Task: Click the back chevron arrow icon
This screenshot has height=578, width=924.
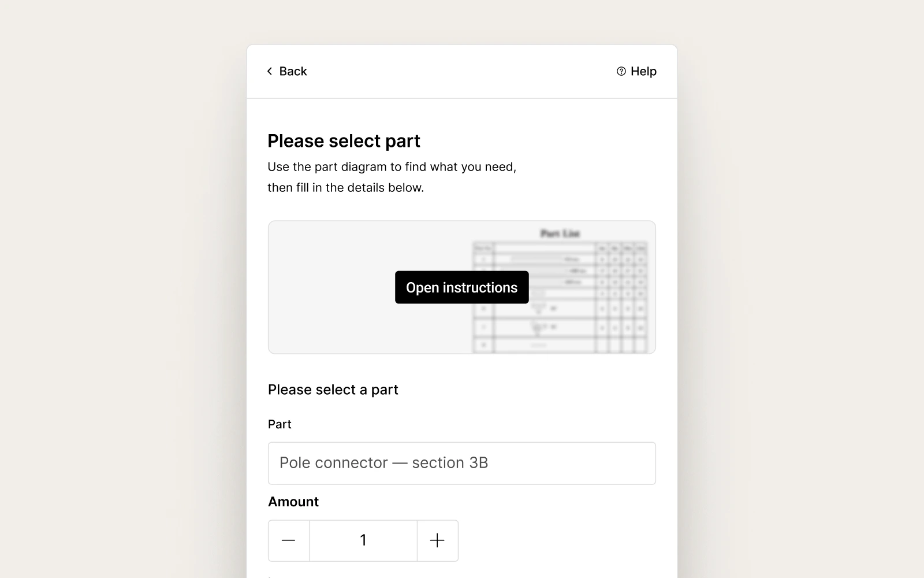Action: 270,71
